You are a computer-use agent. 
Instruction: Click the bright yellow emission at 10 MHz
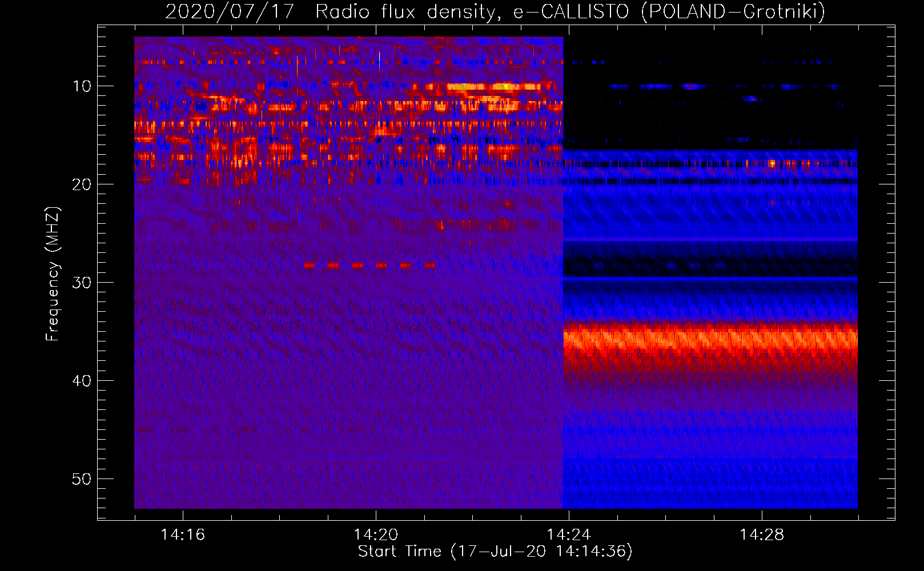[x=494, y=87]
